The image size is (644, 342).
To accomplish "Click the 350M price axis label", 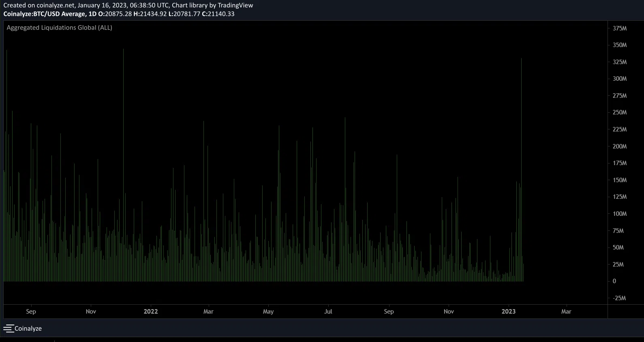I will pyautogui.click(x=620, y=45).
